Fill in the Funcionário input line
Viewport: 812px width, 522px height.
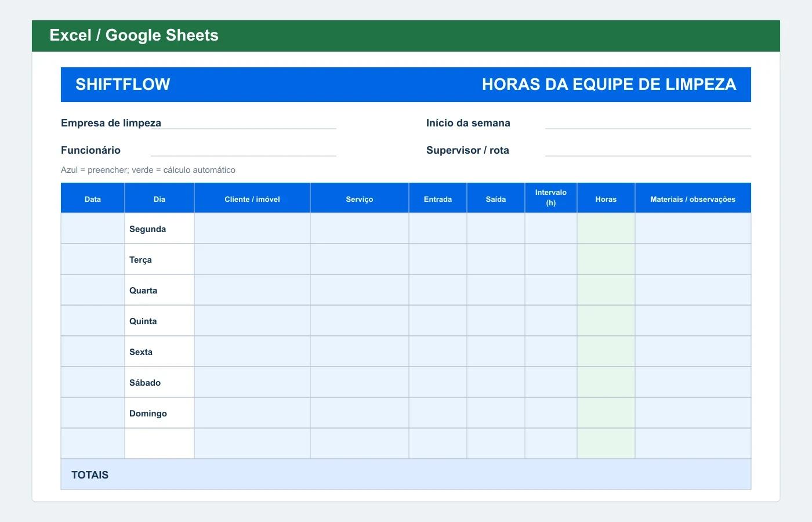pos(244,150)
